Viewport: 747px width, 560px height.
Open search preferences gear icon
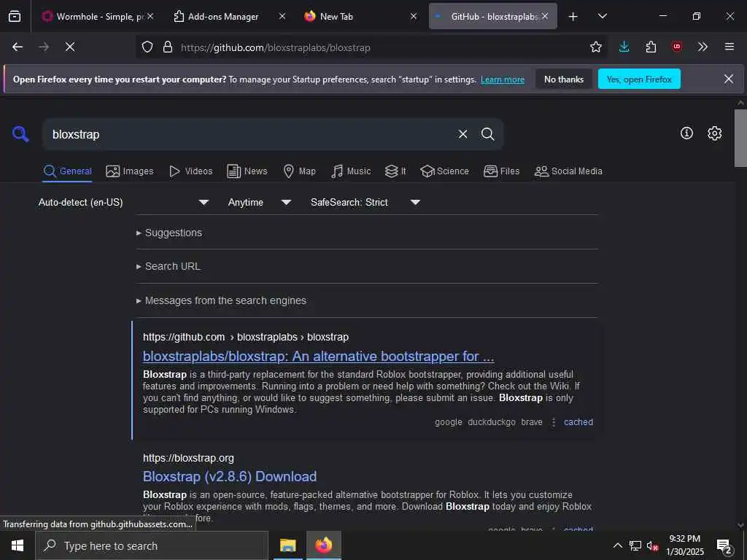715,133
